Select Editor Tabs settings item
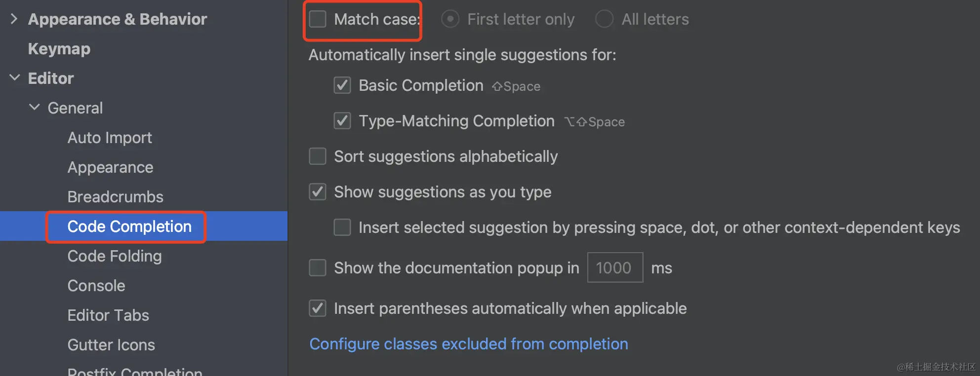Image resolution: width=980 pixels, height=376 pixels. coord(108,315)
